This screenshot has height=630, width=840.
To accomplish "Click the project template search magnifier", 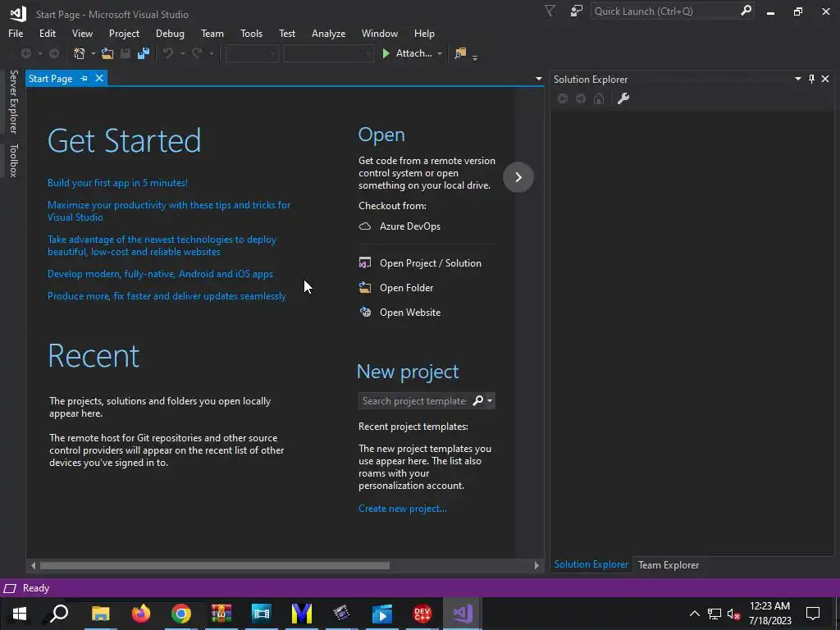I will pos(478,400).
